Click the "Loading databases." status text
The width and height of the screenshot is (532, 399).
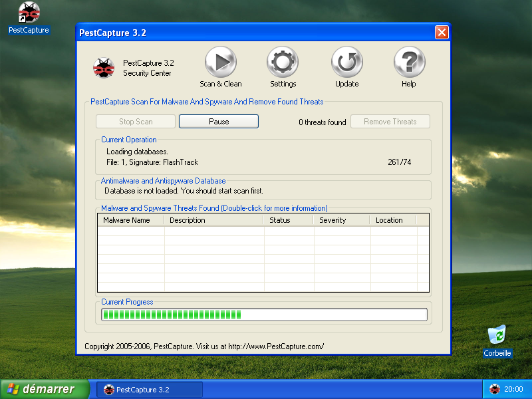(138, 152)
